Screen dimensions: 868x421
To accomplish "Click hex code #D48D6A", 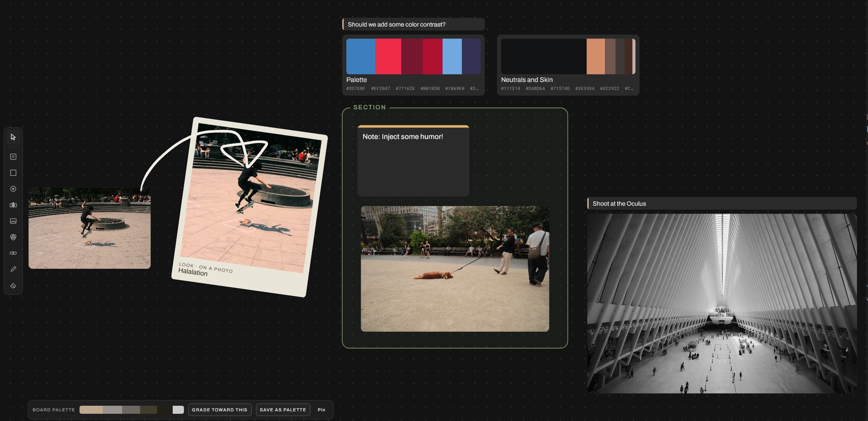I will pos(535,88).
